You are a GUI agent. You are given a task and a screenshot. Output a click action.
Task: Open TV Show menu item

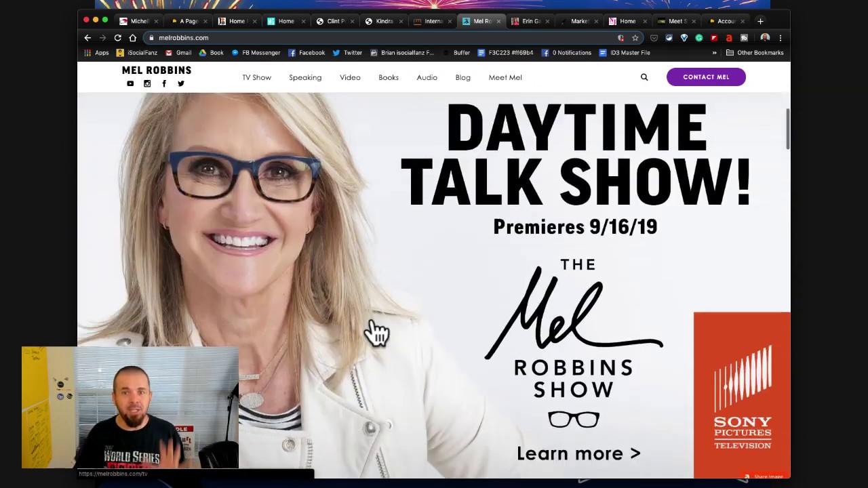point(257,77)
